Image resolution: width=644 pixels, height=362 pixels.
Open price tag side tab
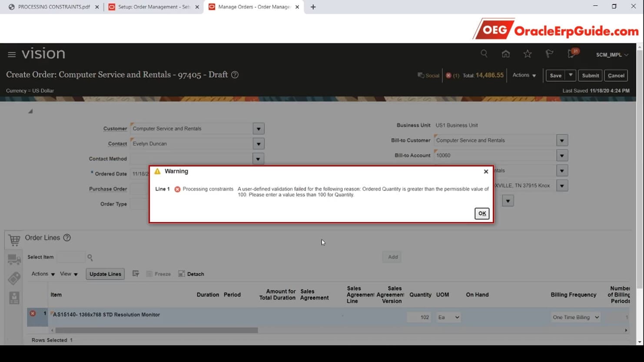click(x=14, y=278)
